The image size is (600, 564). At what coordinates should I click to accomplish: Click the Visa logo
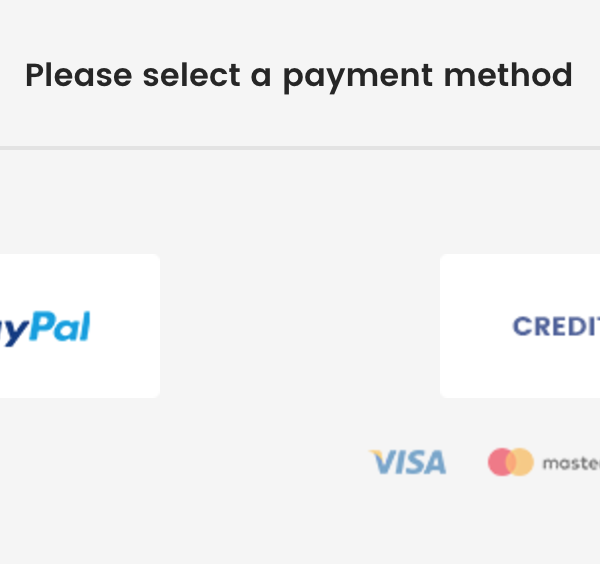408,462
